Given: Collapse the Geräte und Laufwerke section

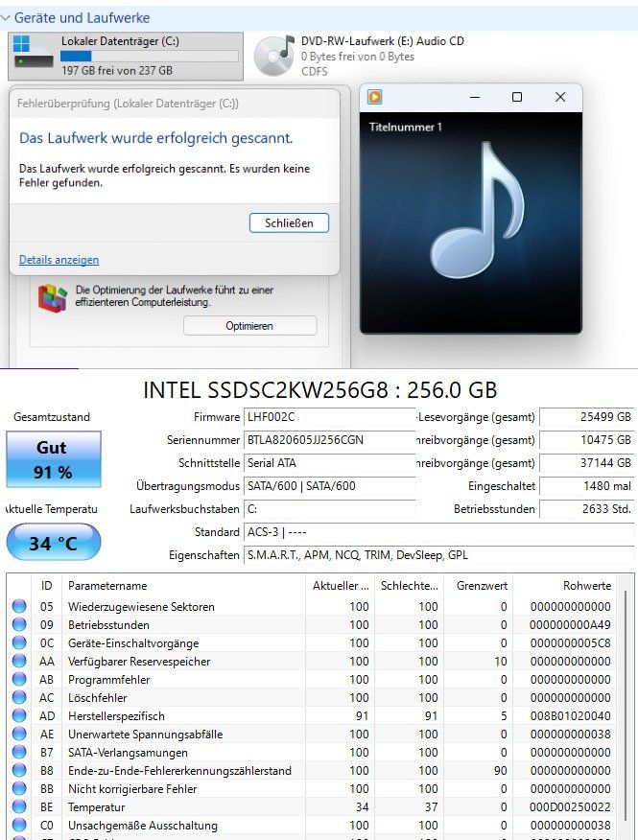Looking at the screenshot, I should [6, 17].
